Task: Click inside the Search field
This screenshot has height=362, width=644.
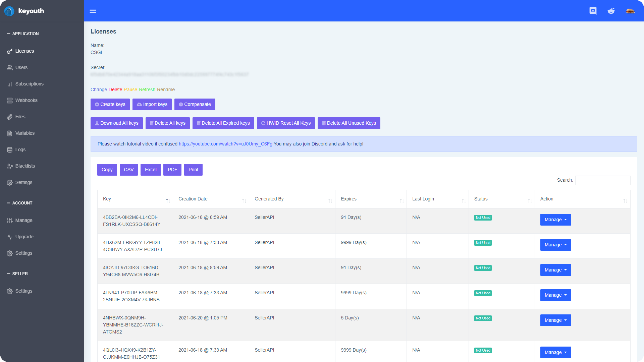Action: (x=602, y=180)
